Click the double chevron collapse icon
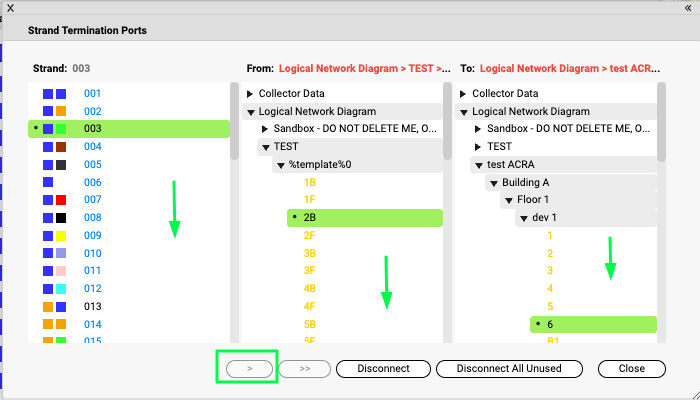Viewport: 700px width, 400px height. (687, 7)
